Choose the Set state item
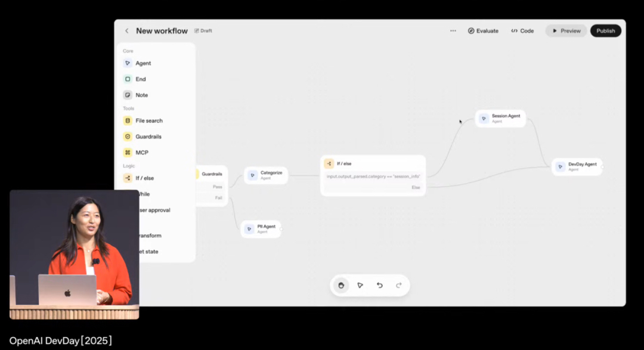 point(148,252)
